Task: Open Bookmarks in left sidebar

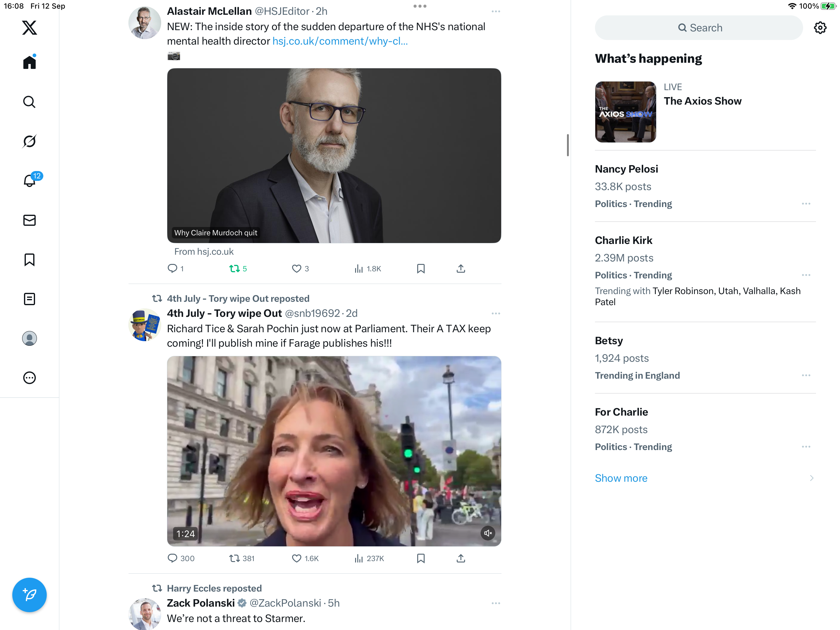Action: point(29,260)
